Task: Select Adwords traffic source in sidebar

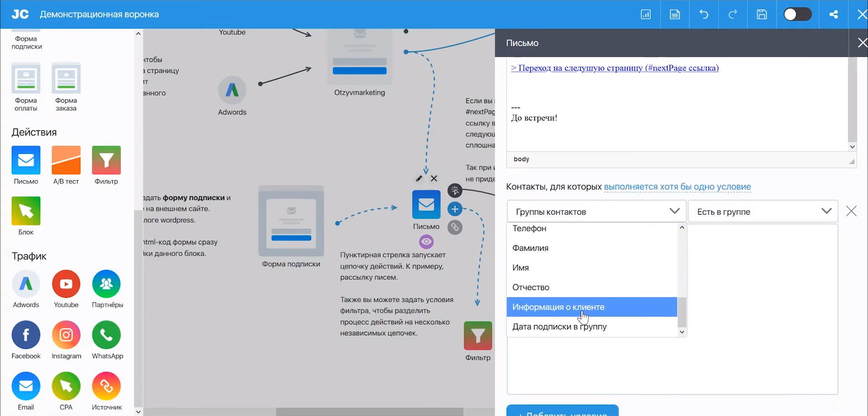Action: click(x=26, y=289)
